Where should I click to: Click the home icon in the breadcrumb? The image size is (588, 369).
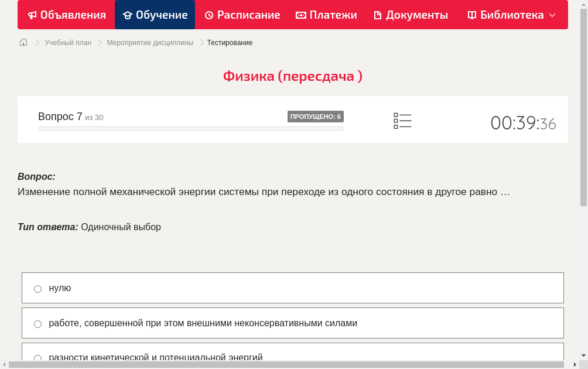point(23,42)
